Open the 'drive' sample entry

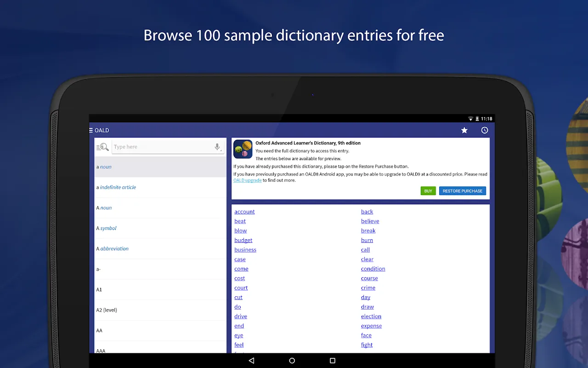pos(241,316)
